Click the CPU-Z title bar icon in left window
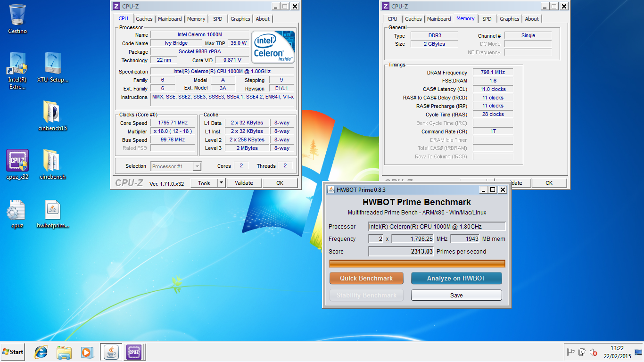644x362 pixels. click(x=116, y=6)
